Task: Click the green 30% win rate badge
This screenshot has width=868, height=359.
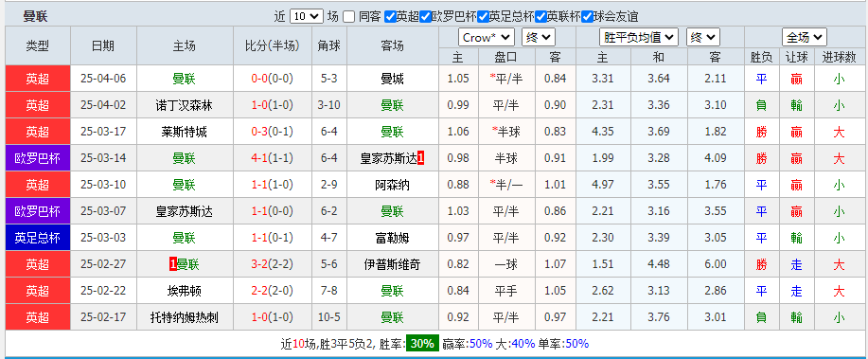Action: [423, 344]
